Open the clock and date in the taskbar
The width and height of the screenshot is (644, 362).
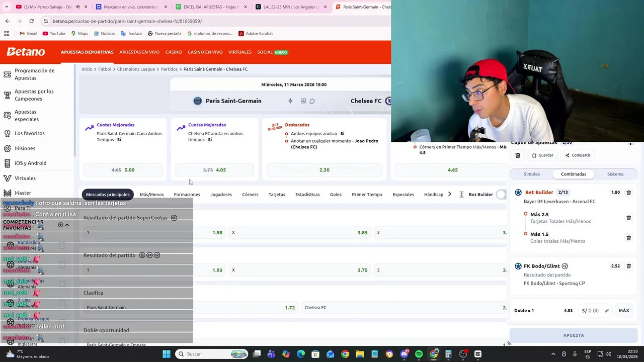click(628, 354)
